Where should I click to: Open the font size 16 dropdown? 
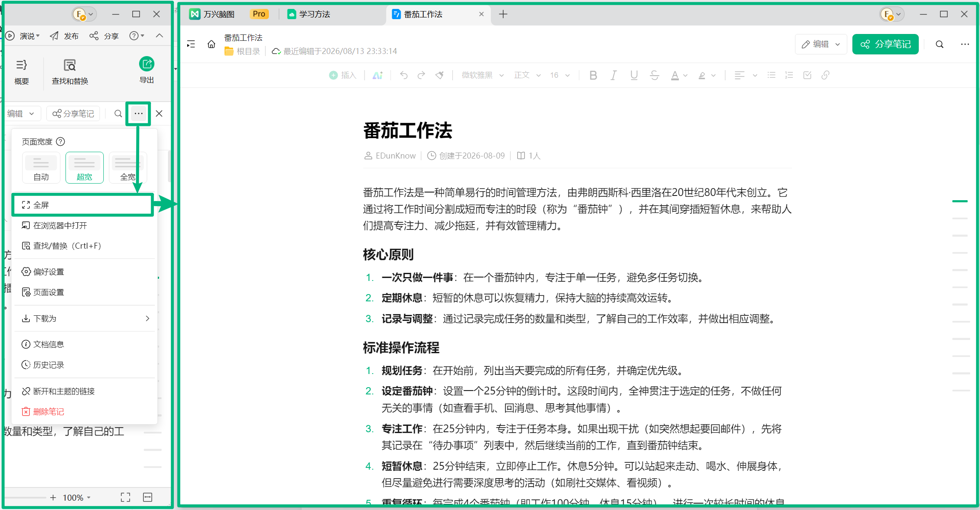(x=560, y=75)
